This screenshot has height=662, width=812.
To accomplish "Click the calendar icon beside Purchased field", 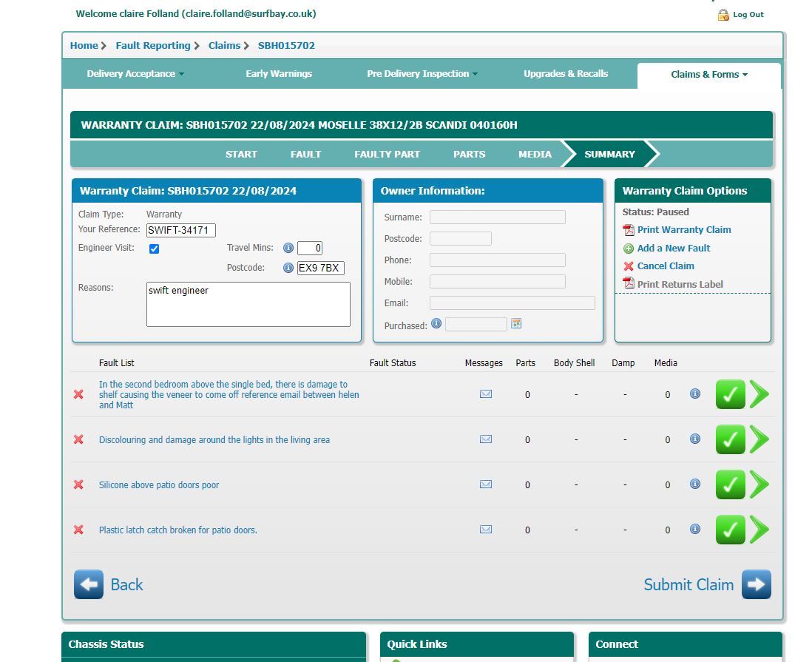I will coord(516,323).
